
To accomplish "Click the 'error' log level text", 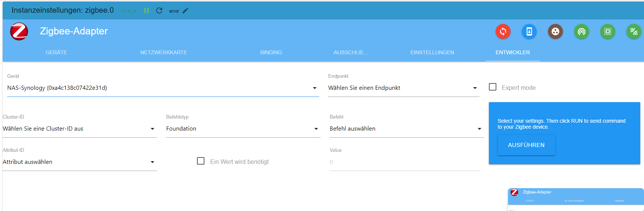I will click(174, 11).
